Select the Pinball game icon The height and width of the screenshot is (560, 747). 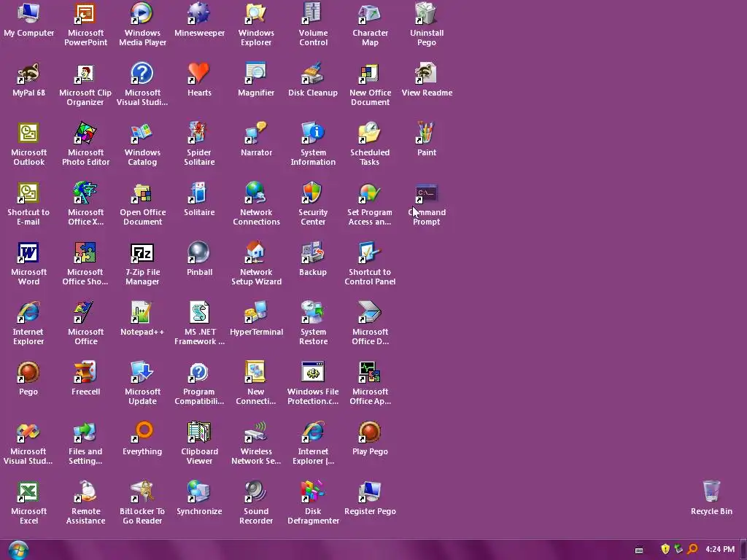coord(199,253)
